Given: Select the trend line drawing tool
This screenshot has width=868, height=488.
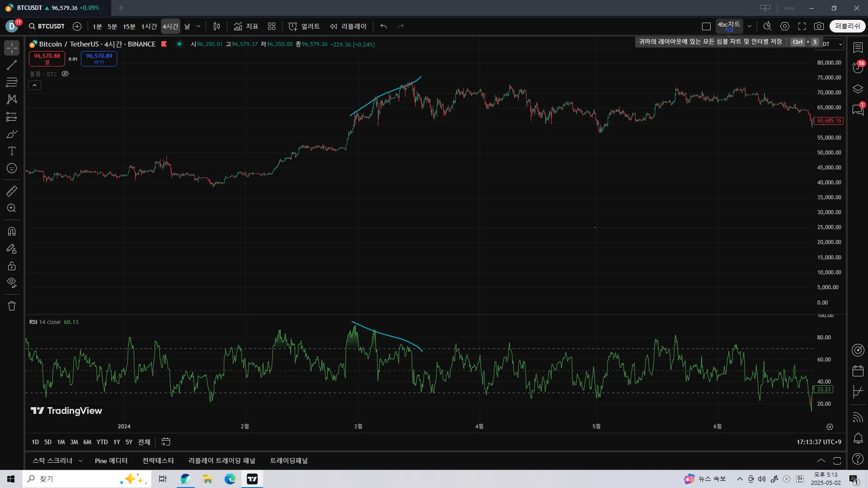Looking at the screenshot, I should point(12,65).
